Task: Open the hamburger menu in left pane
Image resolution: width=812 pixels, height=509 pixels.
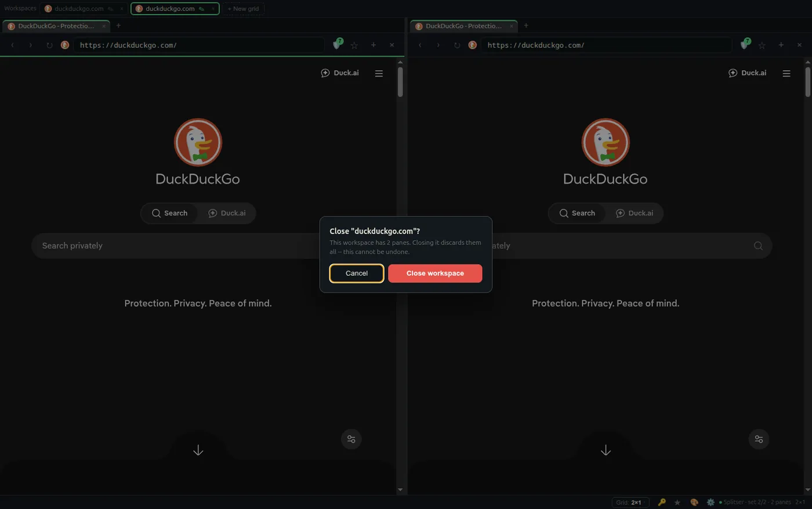Action: click(x=379, y=74)
